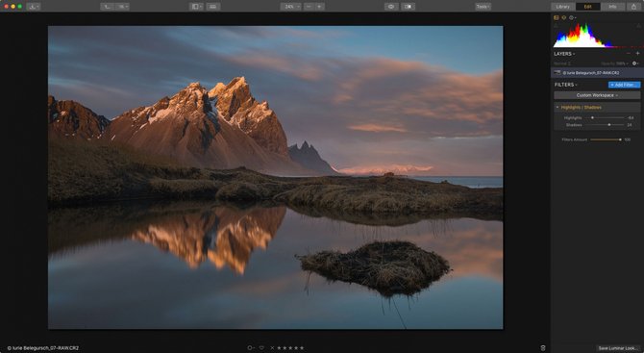This screenshot has height=353, width=644.
Task: Toggle the before/after compare button
Action: click(x=408, y=7)
